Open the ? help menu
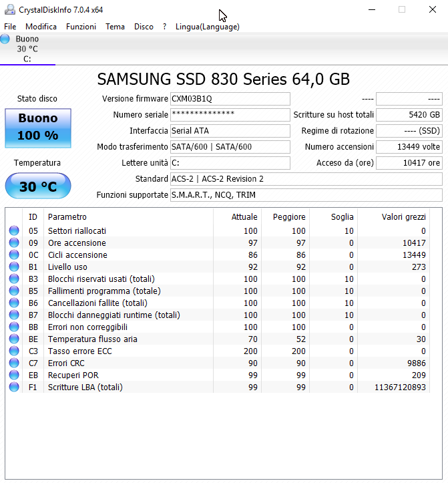Image resolution: width=448 pixels, height=483 pixels. click(x=164, y=27)
